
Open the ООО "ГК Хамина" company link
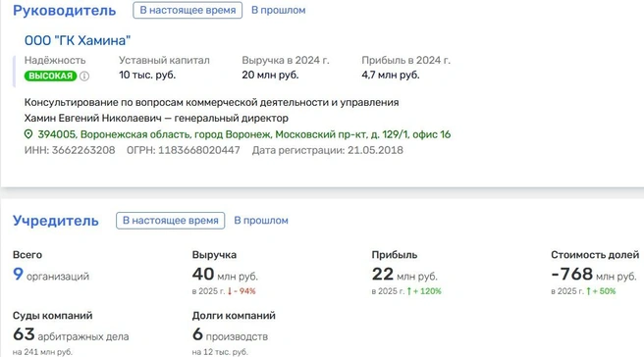(x=78, y=40)
